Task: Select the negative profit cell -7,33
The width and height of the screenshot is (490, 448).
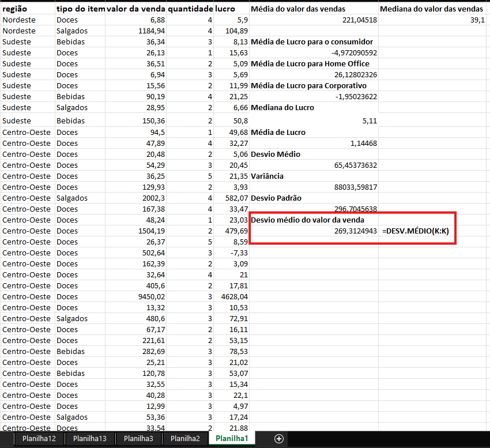Action: click(x=231, y=253)
